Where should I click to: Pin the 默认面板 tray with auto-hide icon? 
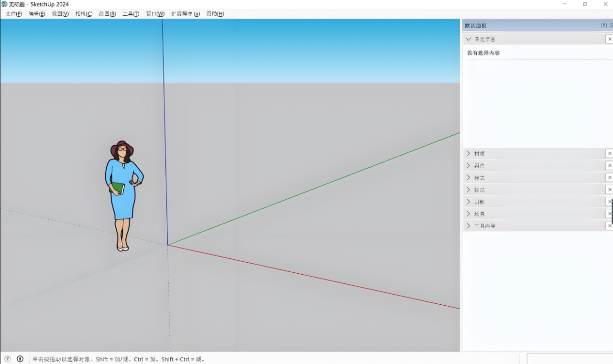[x=604, y=26]
